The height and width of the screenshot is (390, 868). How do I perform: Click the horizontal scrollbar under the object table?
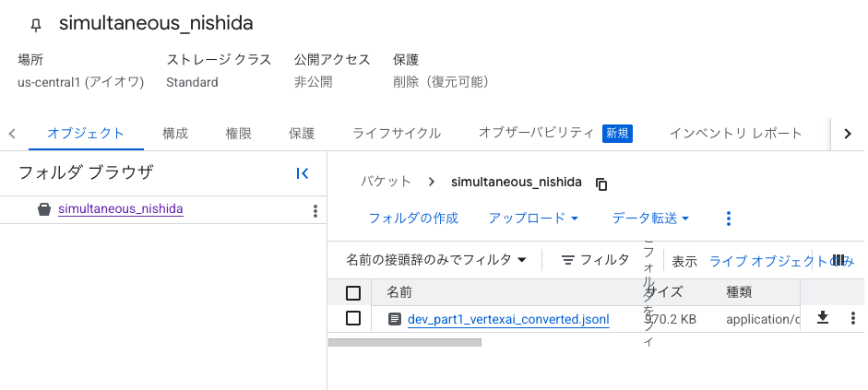coord(405,342)
